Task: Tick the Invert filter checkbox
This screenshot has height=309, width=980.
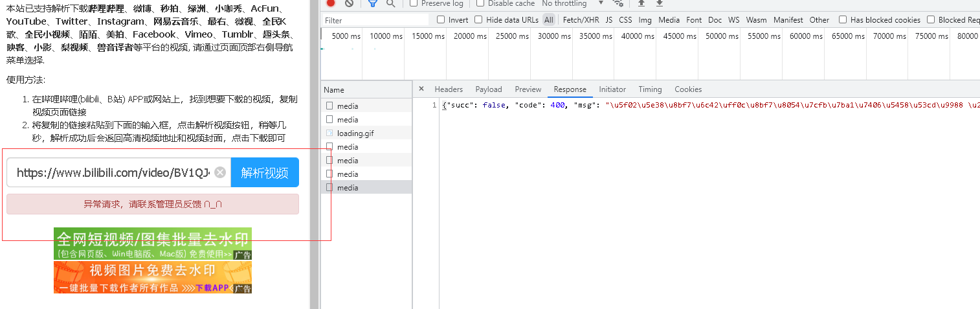Action: click(x=441, y=20)
